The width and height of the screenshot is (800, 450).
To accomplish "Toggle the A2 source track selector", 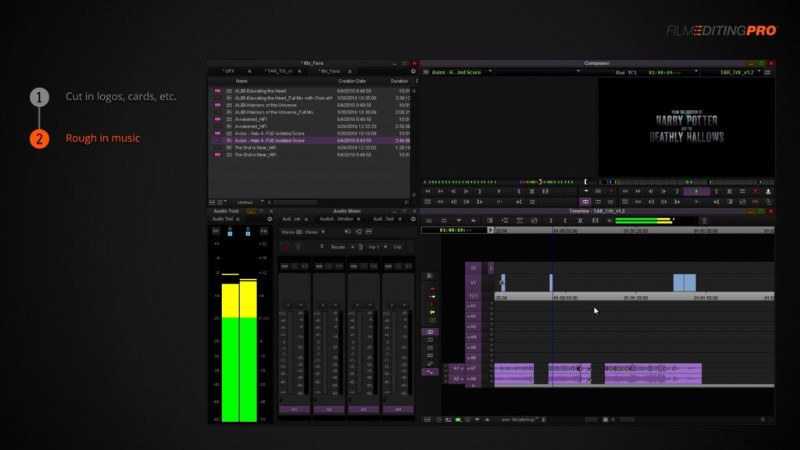I will point(455,379).
